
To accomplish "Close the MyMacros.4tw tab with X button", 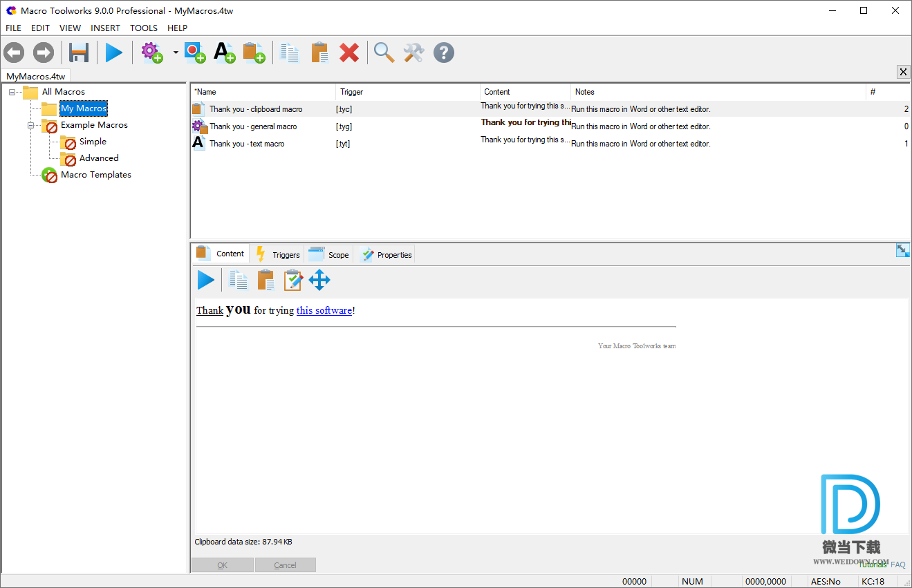I will (x=903, y=72).
